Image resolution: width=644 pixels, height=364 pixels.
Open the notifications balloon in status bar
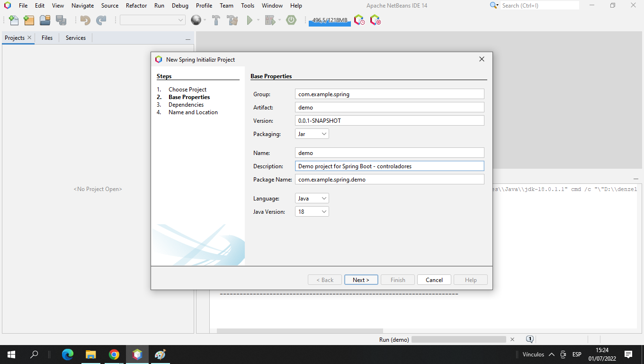(530, 339)
